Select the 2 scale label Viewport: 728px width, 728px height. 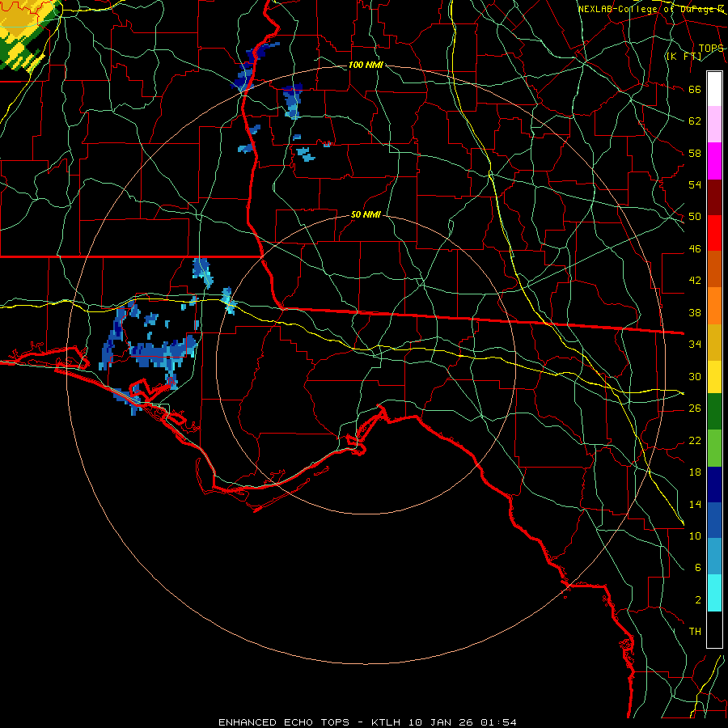click(698, 599)
